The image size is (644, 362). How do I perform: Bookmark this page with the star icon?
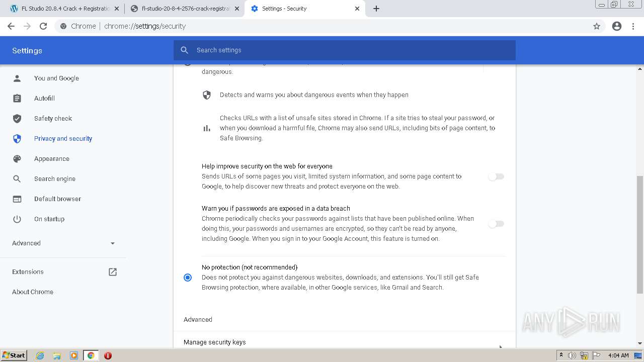(597, 26)
